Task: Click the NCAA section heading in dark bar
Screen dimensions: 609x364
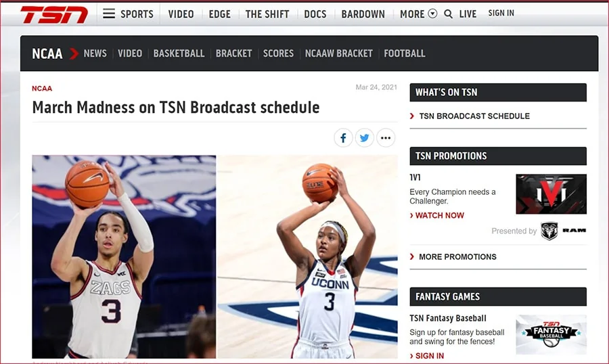Action: pyautogui.click(x=47, y=53)
